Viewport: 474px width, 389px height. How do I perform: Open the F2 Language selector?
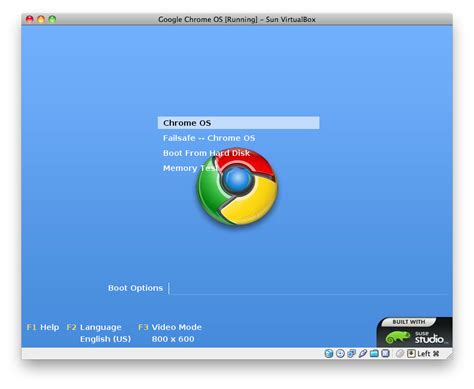point(94,327)
